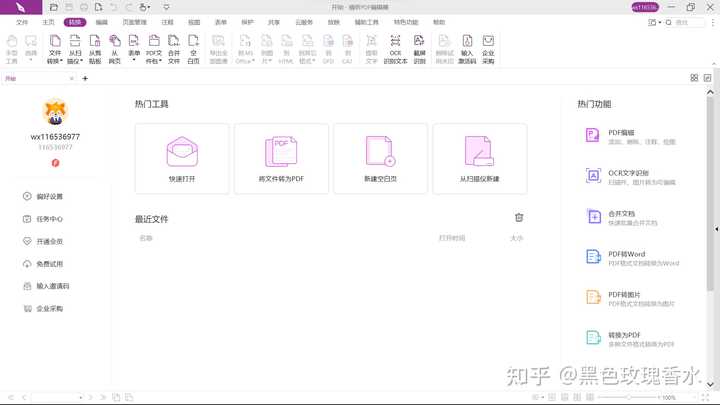Expand the customize quick access toolbar arrow
Viewport: 720px width, 405px height.
coord(166,7)
